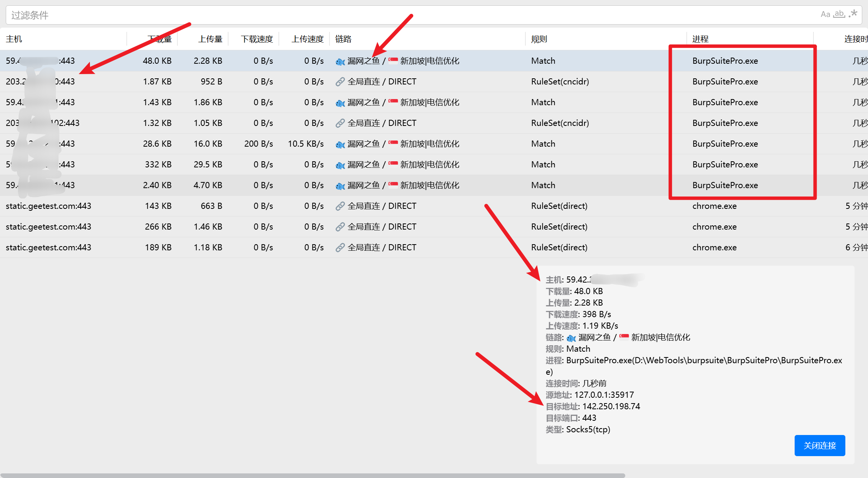Screen dimensions: 868x478
Task: Click fish icon in the 48.0 KB row
Action: coord(340,61)
